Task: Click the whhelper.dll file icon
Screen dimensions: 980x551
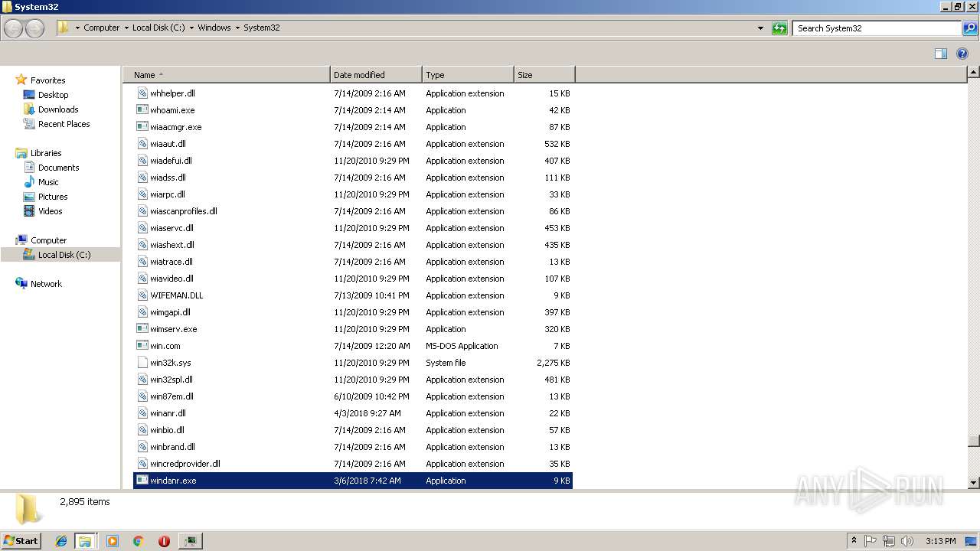Action: (x=142, y=93)
